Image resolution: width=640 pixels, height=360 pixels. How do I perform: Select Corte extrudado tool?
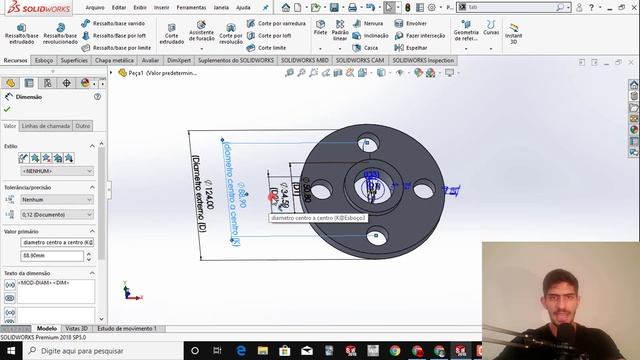click(x=171, y=33)
